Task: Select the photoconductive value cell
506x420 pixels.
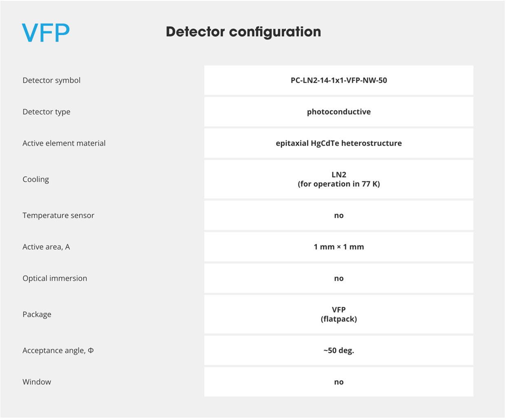Action: (339, 112)
